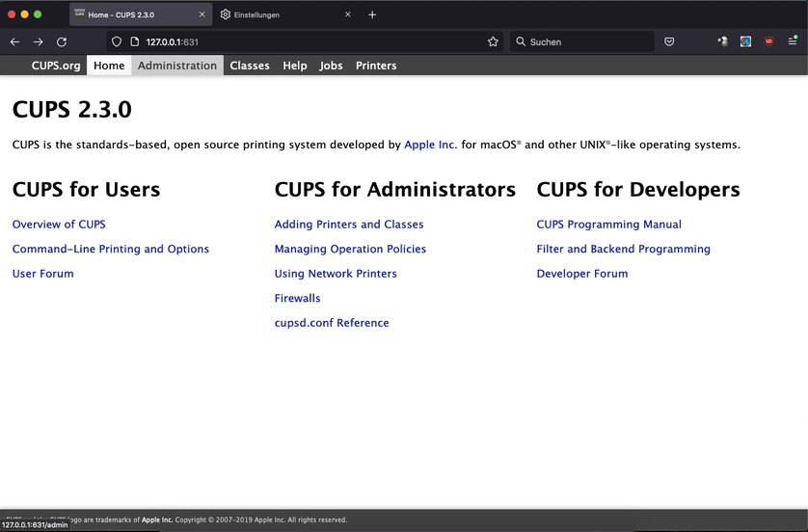This screenshot has width=808, height=532.
Task: Click the address bar showing 127.0.0.1:631
Action: (305, 41)
